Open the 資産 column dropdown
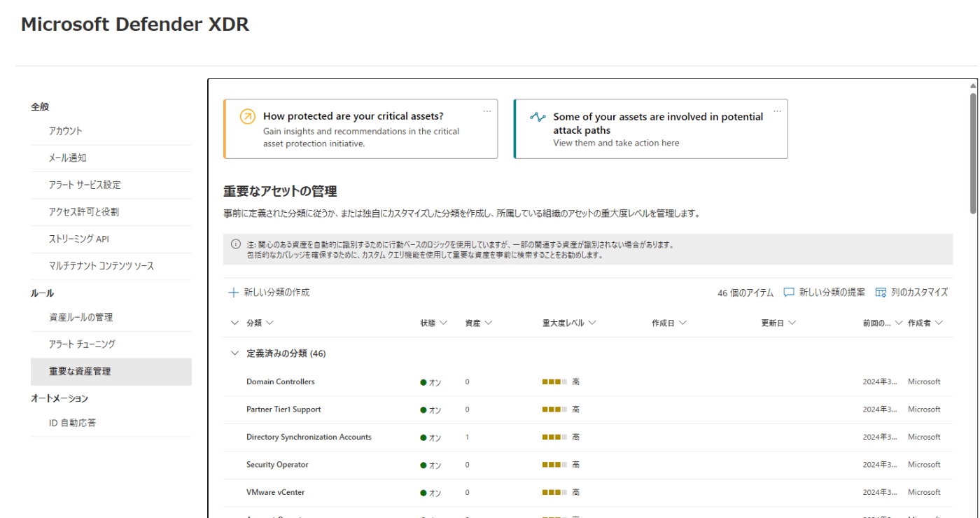Screen dimensions: 980x518 (479, 323)
